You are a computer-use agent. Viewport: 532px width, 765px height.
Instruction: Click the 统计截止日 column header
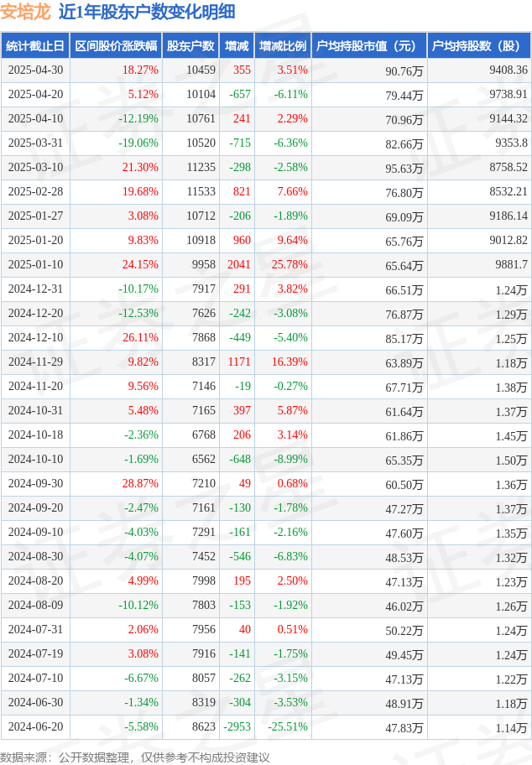(35, 46)
